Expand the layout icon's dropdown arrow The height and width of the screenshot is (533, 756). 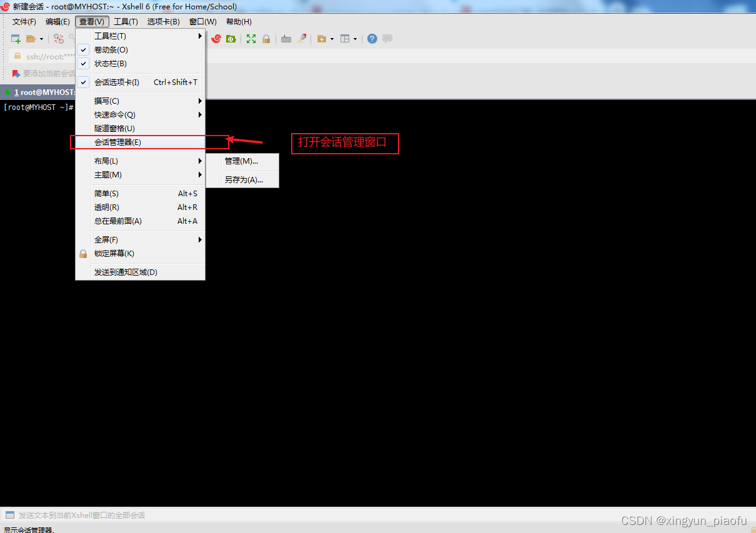(355, 39)
